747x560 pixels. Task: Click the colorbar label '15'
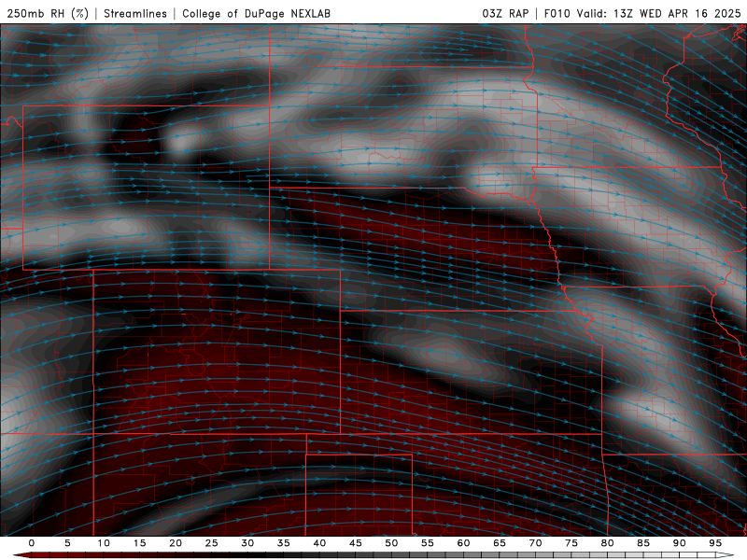click(139, 543)
